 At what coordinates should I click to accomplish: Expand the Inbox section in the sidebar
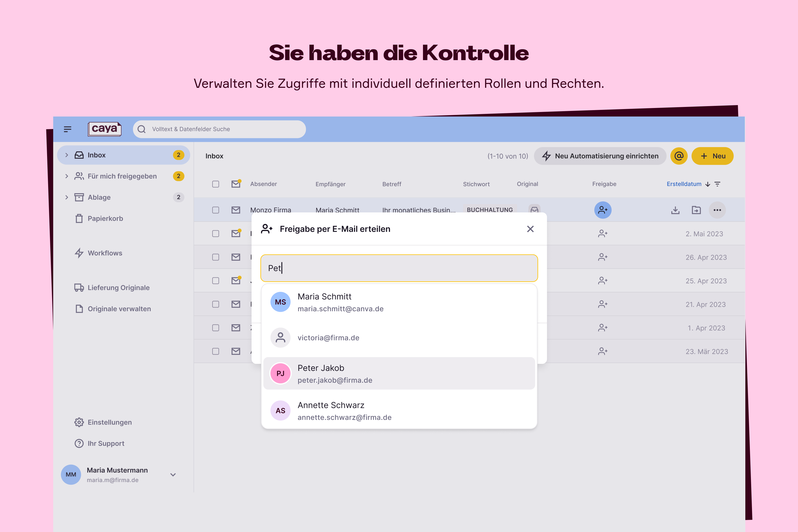pyautogui.click(x=66, y=155)
